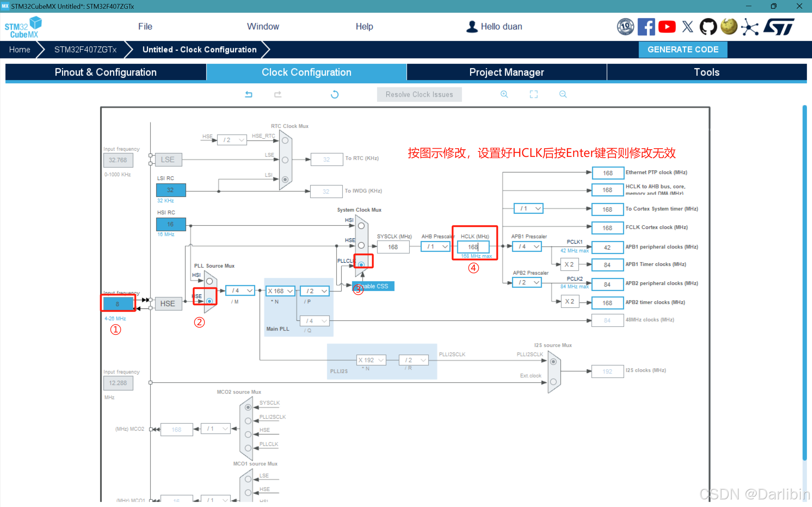Select PLLCLK in the System Clock Mux
The height and width of the screenshot is (507, 812).
(x=362, y=265)
